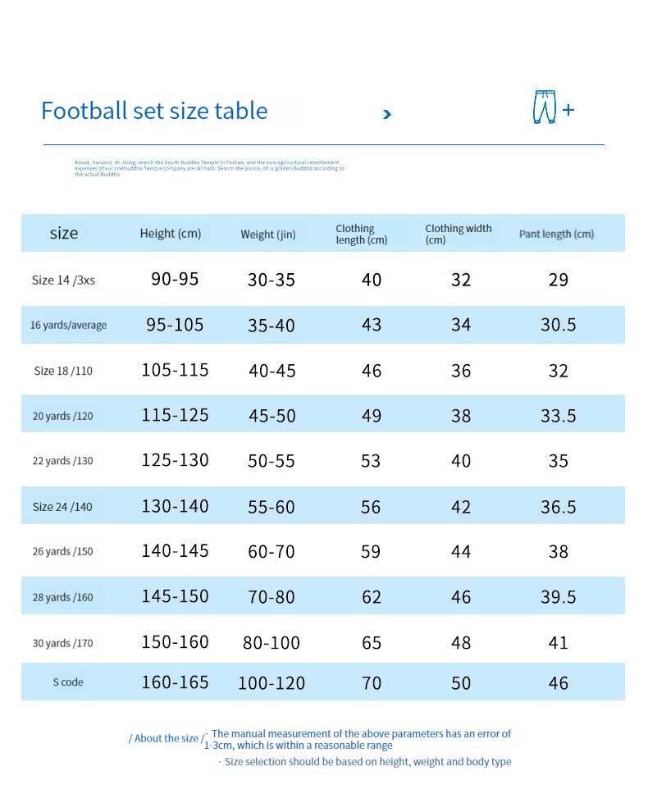This screenshot has height=812, width=648.
Task: Click the 160-165 height cell
Action: [175, 682]
